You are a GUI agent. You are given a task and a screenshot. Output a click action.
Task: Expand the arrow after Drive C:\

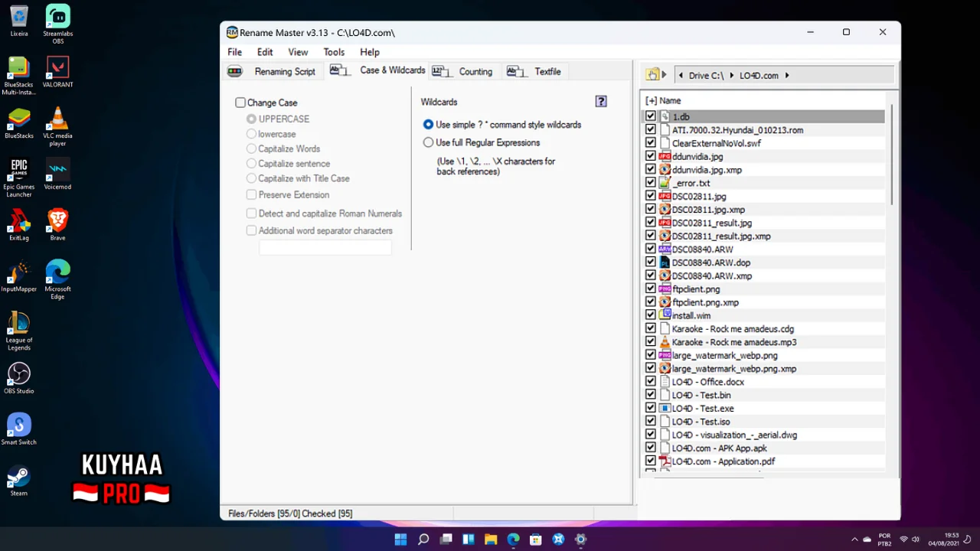[731, 76]
